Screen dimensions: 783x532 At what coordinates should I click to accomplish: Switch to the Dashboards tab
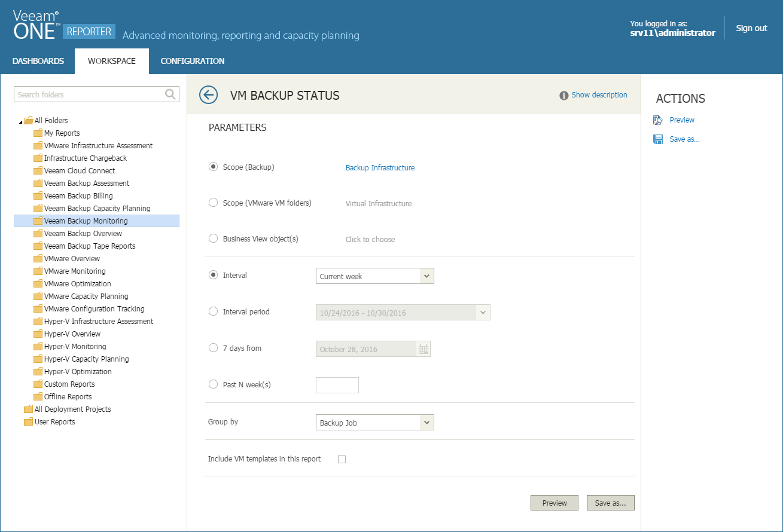[38, 61]
